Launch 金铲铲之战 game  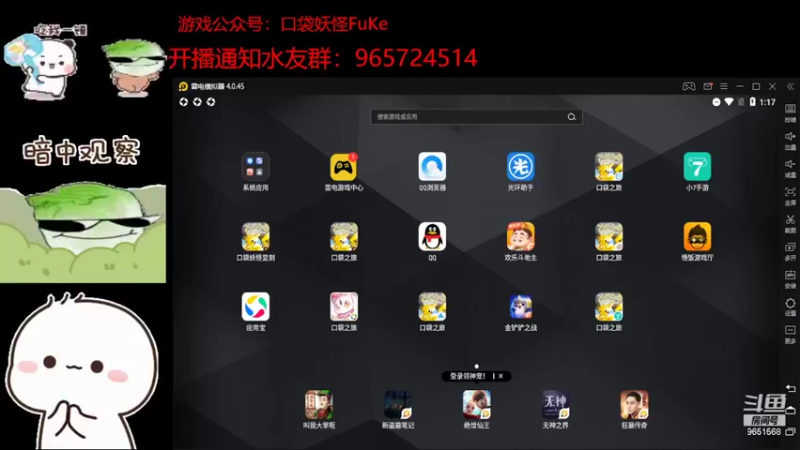click(520, 307)
